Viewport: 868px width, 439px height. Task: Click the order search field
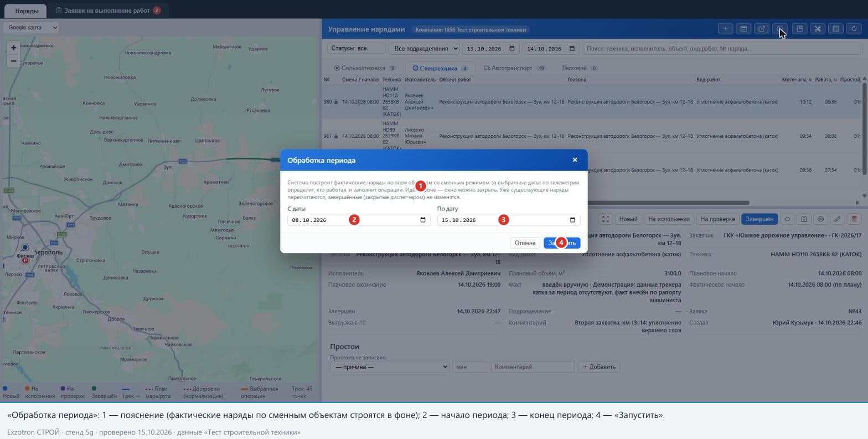(x=721, y=49)
